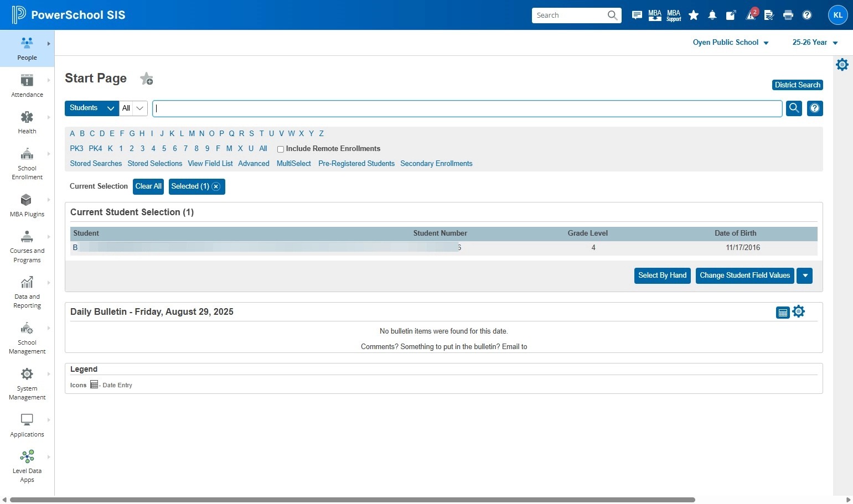
Task: Open the People sidebar section
Action: pos(27,49)
